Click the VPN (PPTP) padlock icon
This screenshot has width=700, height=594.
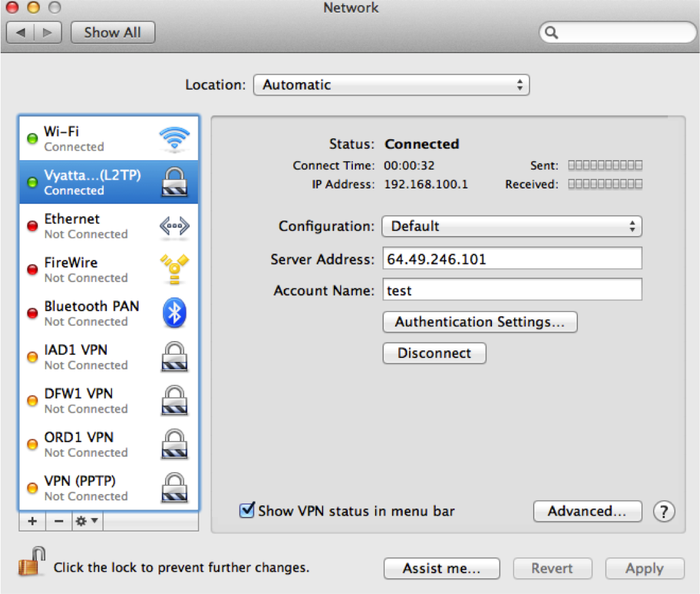(x=174, y=488)
